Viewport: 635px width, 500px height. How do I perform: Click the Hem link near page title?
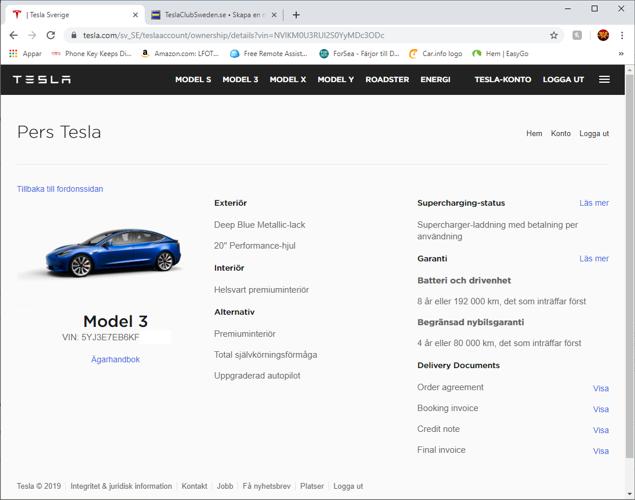[534, 133]
